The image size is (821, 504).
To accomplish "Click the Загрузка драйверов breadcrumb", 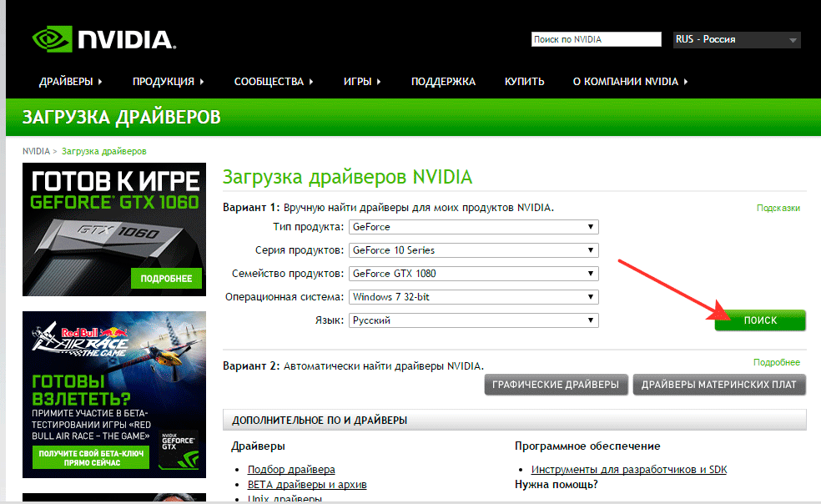I will pyautogui.click(x=104, y=151).
